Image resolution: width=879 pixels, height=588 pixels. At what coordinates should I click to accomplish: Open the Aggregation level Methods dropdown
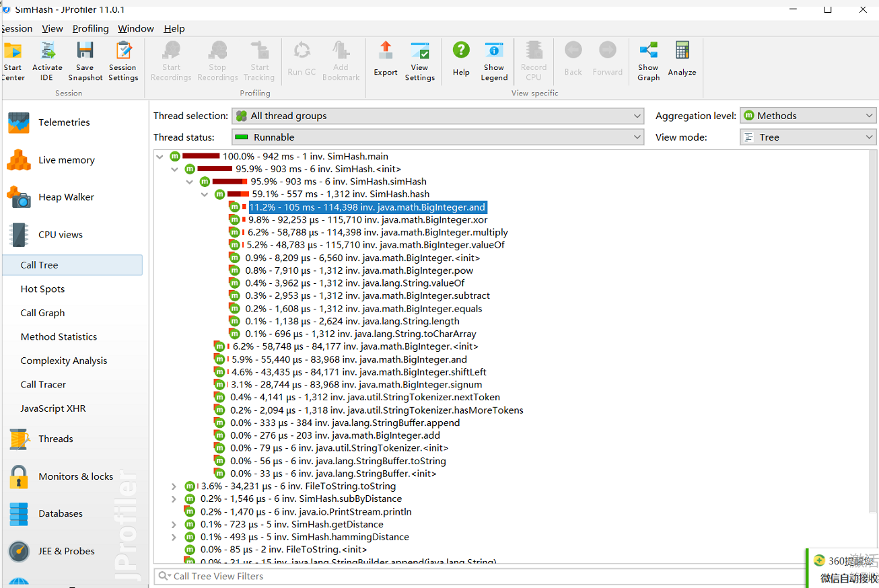pos(808,116)
